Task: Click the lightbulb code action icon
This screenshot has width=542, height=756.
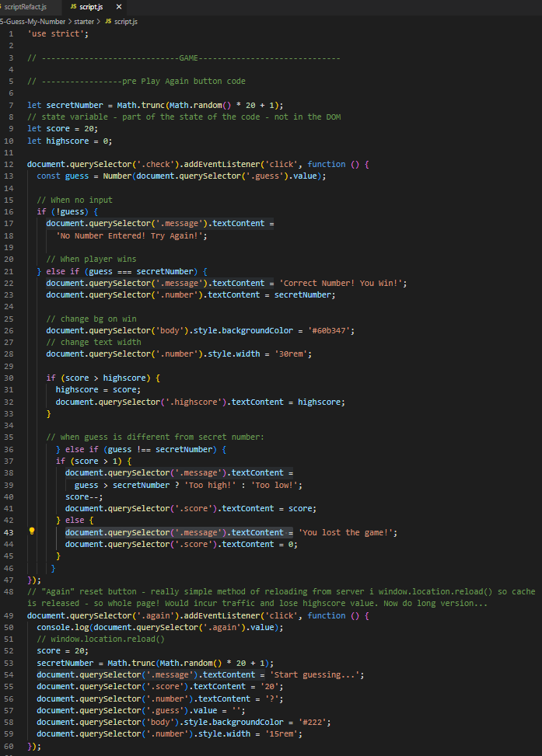Action: coord(32,532)
